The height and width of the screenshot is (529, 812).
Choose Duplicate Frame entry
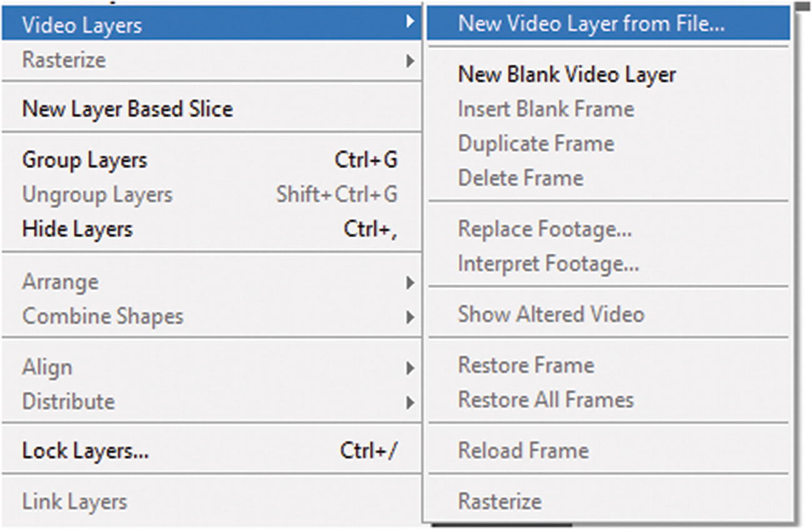tap(536, 144)
